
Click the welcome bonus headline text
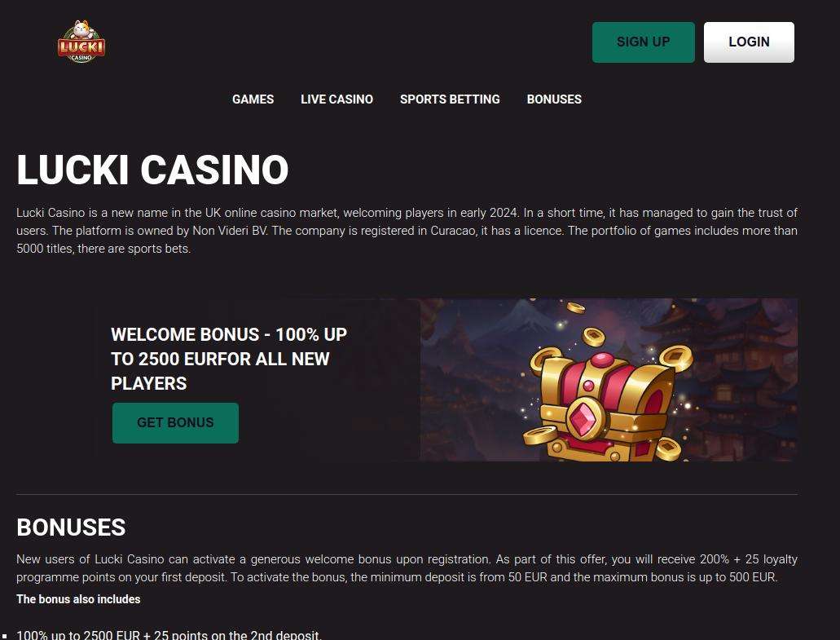coord(229,359)
